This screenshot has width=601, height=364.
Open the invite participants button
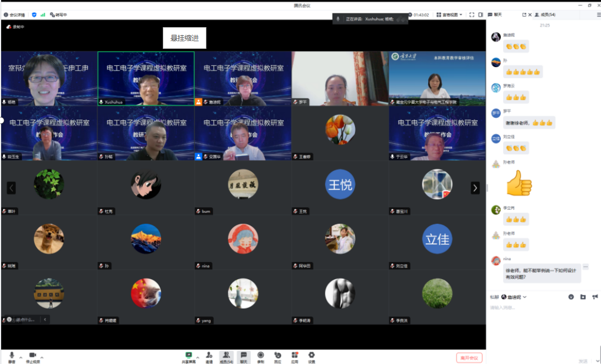pyautogui.click(x=209, y=358)
